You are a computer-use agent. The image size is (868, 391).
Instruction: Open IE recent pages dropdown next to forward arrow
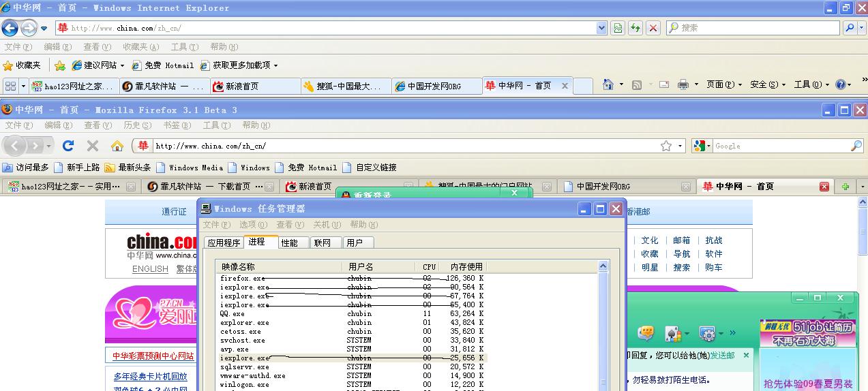coord(44,29)
